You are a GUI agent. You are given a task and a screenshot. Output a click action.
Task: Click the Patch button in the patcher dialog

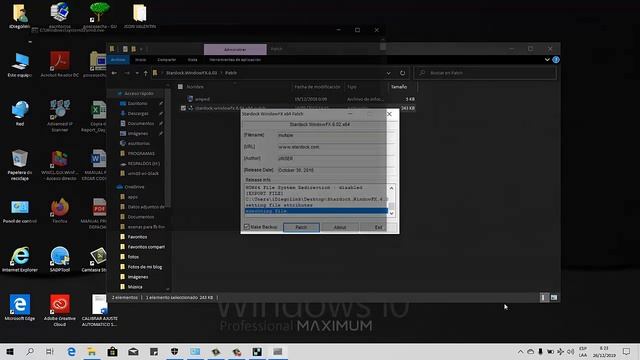(301, 227)
